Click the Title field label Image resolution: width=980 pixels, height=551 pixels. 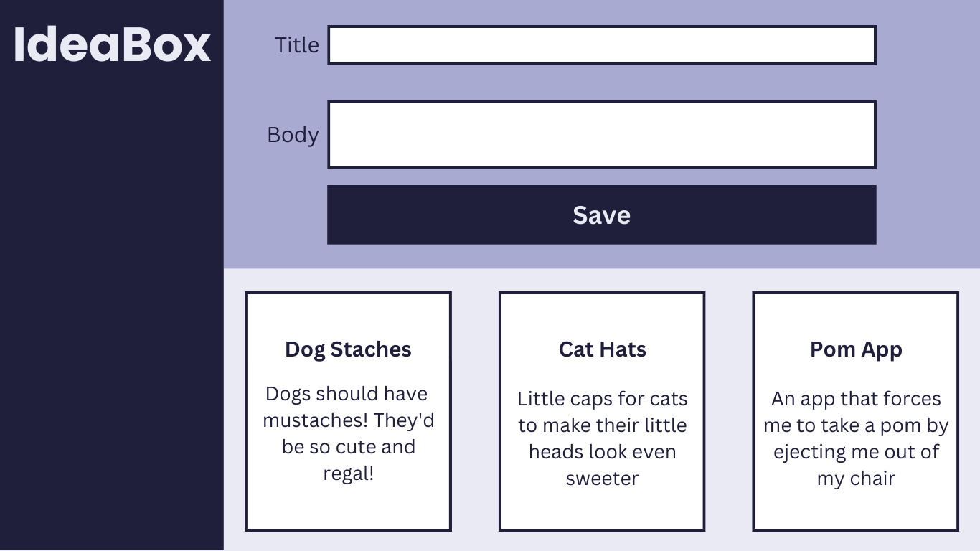pyautogui.click(x=297, y=45)
